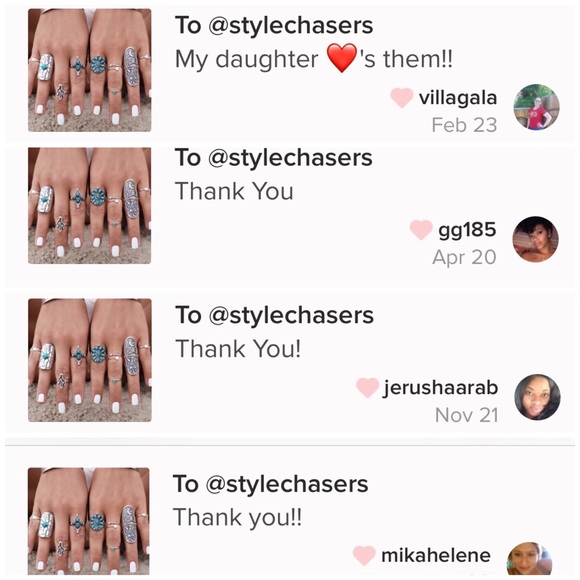Screen dimensions: 580x580
Task: Visit @stylechasers from the 'Thank you!!' review
Action: (x=287, y=485)
